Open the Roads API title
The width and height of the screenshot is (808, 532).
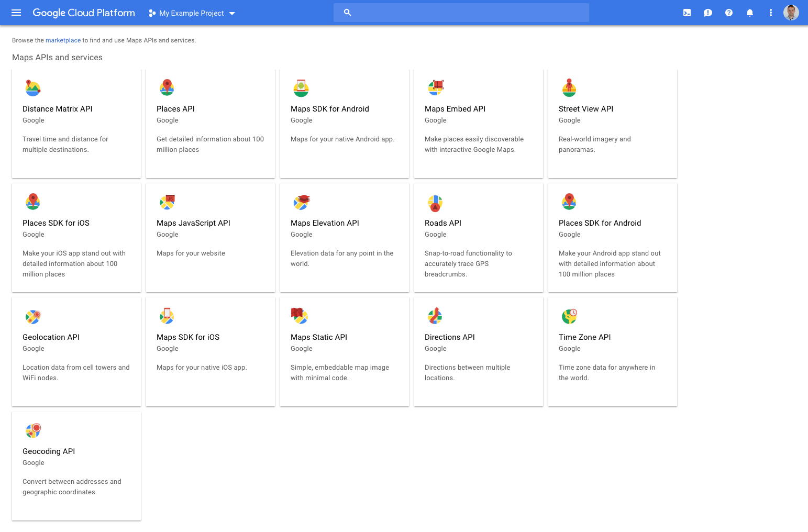tap(443, 223)
